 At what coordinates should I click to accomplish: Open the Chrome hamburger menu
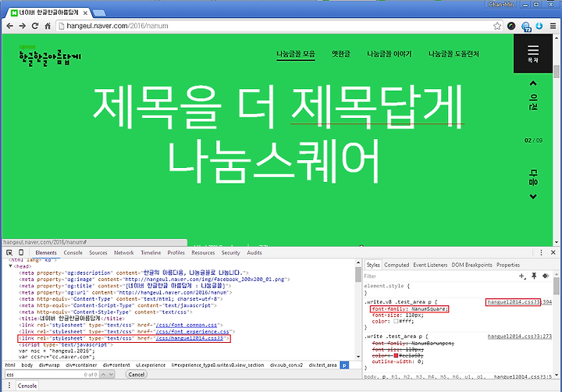tap(553, 26)
